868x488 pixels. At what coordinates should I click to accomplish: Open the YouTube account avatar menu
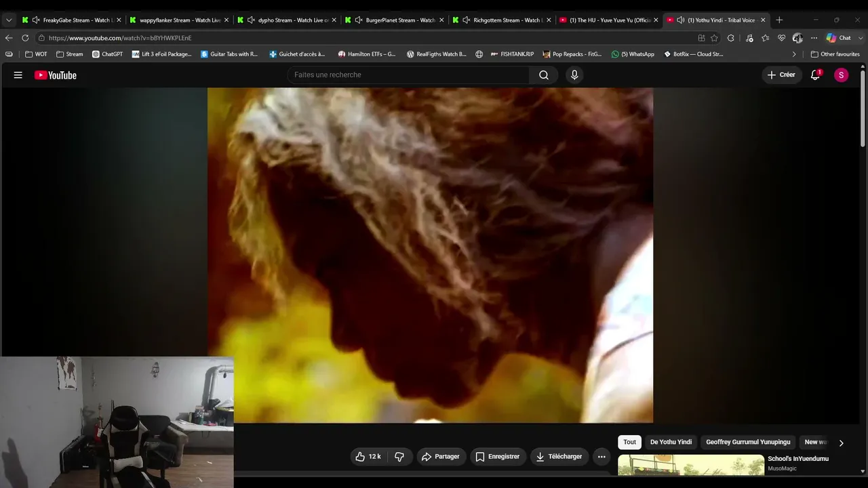pos(842,75)
